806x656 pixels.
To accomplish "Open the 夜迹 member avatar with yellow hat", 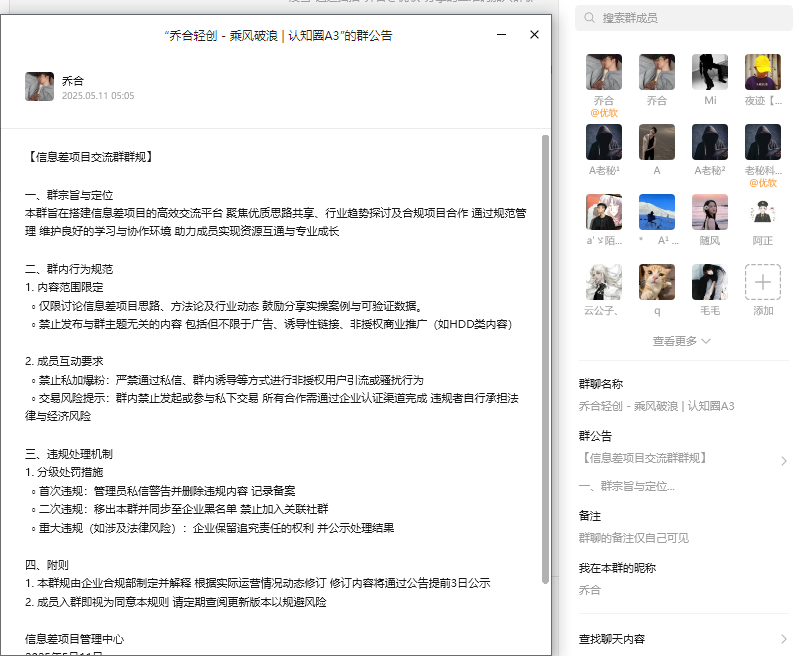I will pos(763,72).
